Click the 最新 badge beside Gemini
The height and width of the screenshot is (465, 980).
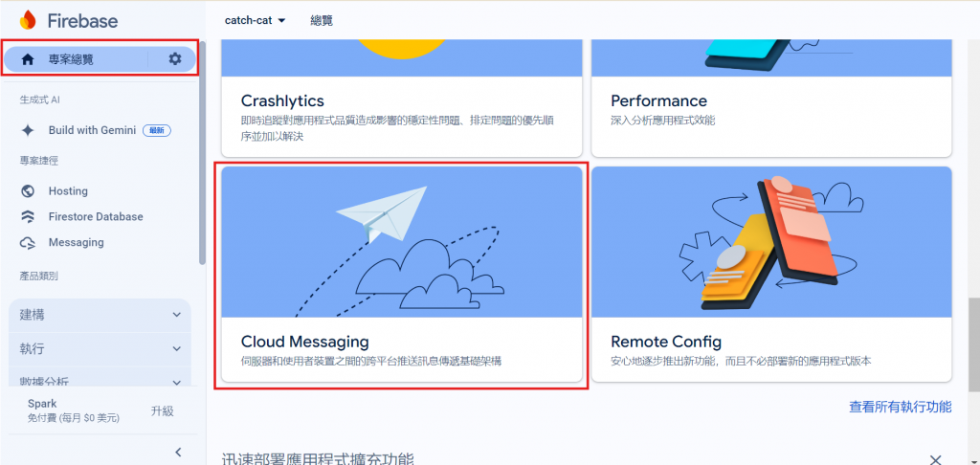[x=157, y=131]
